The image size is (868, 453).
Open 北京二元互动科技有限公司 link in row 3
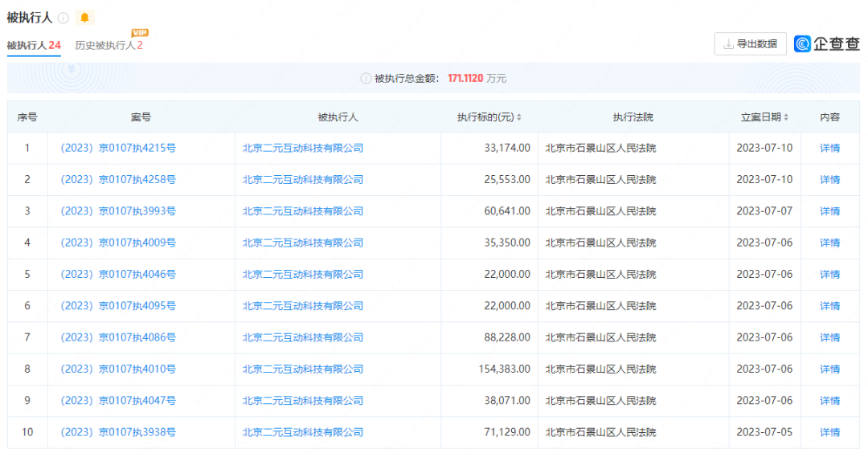pos(303,211)
